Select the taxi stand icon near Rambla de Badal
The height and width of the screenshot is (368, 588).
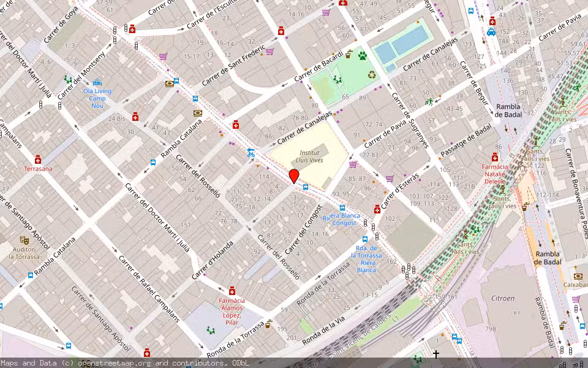pos(491,32)
